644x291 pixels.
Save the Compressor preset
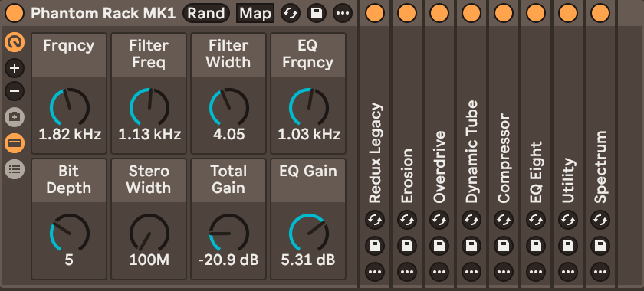pyautogui.click(x=504, y=246)
